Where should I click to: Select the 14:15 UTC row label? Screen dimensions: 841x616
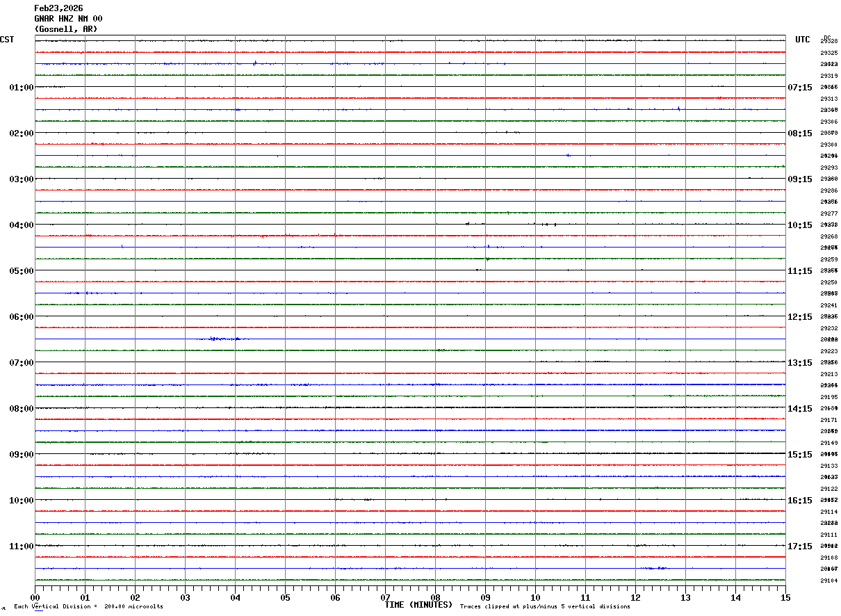799,408
